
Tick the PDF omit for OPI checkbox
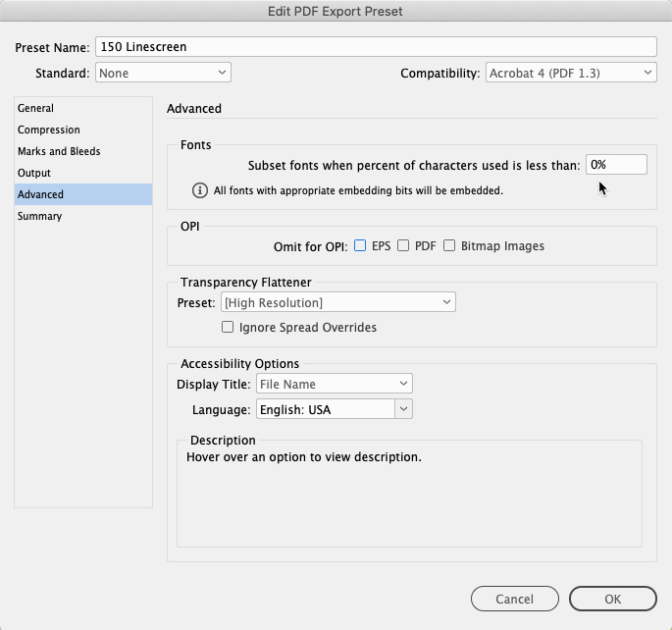point(403,245)
